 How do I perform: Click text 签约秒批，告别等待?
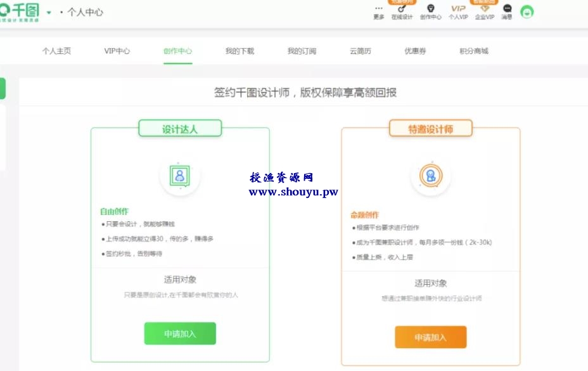[x=134, y=254]
